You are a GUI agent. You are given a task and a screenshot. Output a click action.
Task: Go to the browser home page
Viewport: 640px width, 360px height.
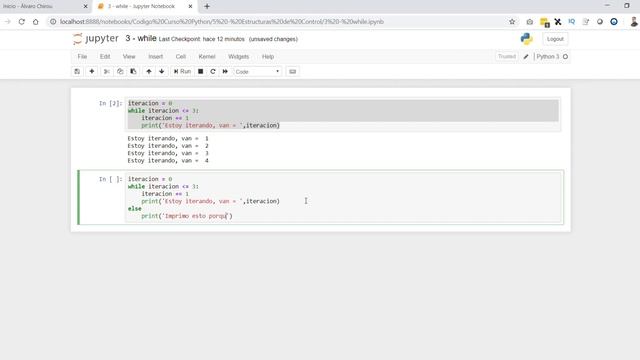(36, 22)
